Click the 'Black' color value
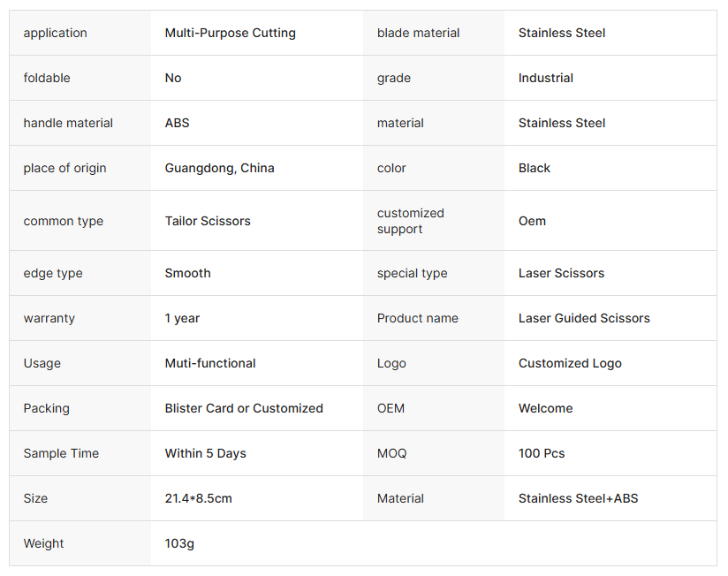 534,169
